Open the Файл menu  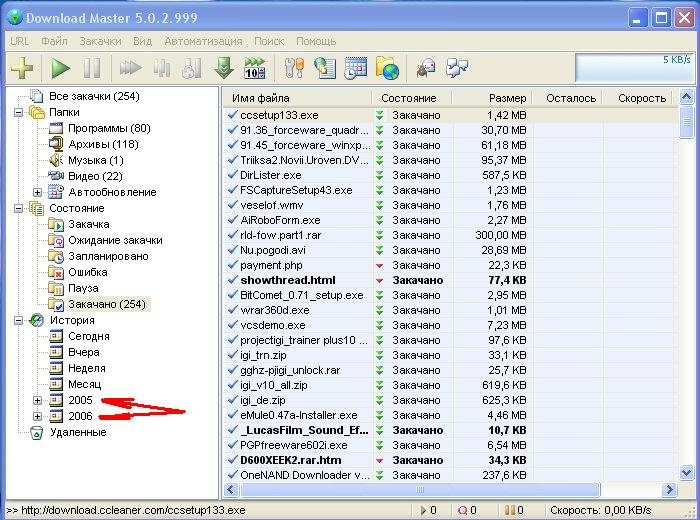tap(54, 42)
